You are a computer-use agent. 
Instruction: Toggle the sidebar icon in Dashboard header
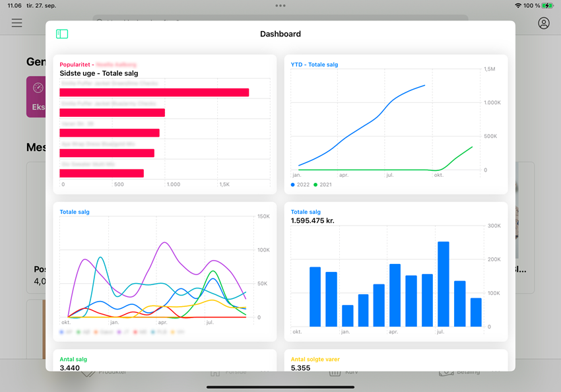tap(62, 34)
